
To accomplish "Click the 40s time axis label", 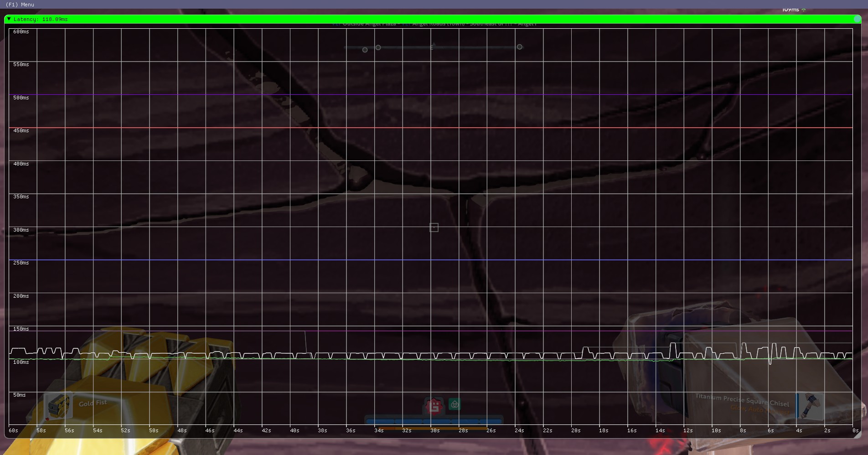I will click(294, 430).
